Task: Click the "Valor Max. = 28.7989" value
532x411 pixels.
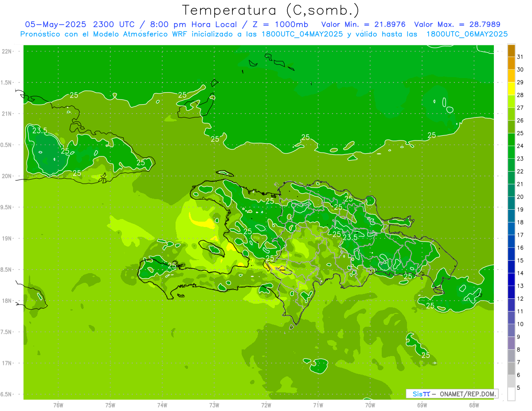Action: [x=457, y=24]
